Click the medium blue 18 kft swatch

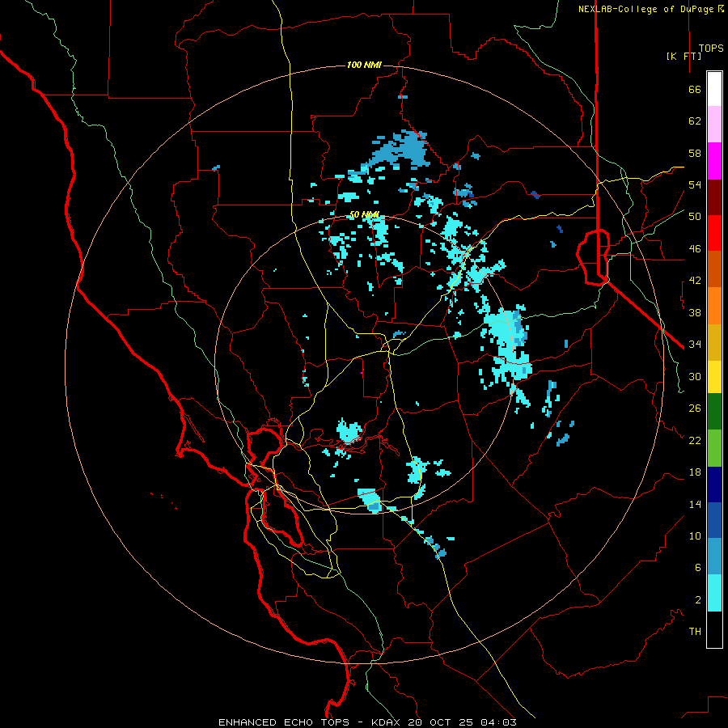714,520
